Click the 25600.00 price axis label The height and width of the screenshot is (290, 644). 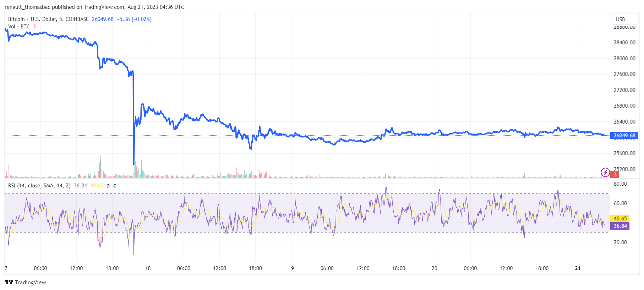pyautogui.click(x=624, y=153)
